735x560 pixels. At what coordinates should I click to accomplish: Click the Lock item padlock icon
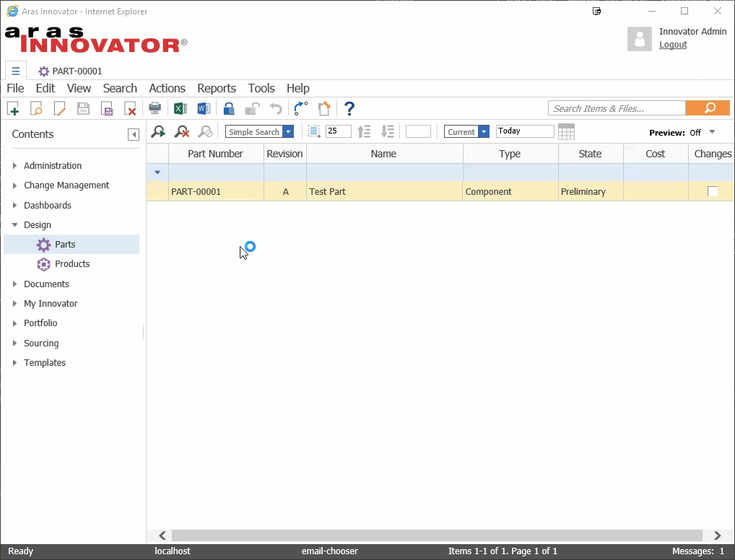coord(229,109)
